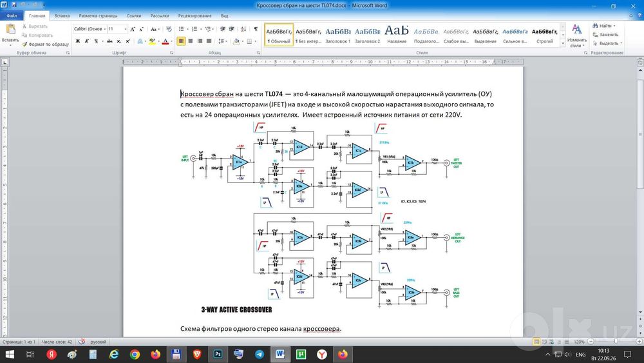The image size is (644, 363).
Task: Open the Файл tab
Action: pyautogui.click(x=12, y=15)
